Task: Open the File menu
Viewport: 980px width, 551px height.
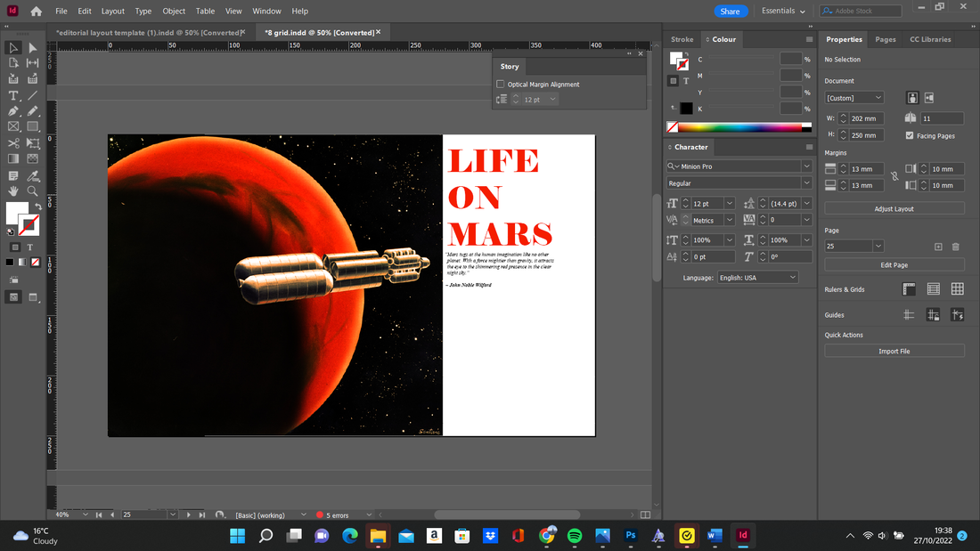Action: click(61, 12)
